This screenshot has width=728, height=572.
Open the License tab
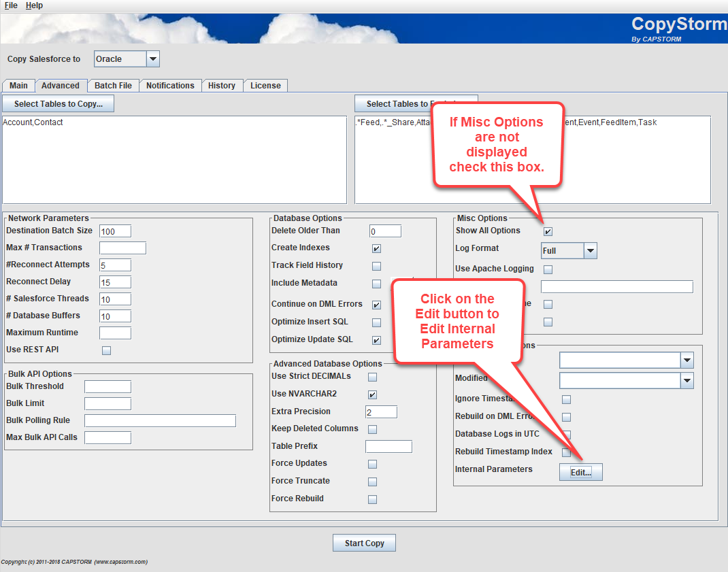[x=265, y=86]
